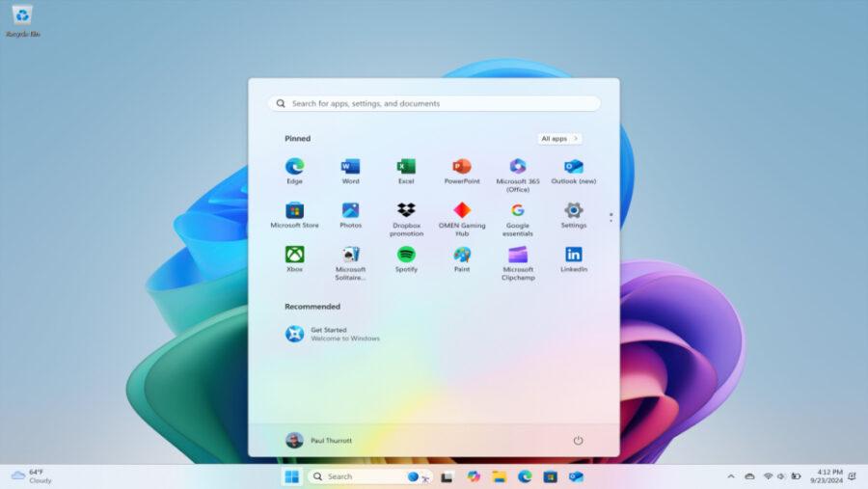Screen dimensions: 868x489
Task: Open Outlook (new) pinned app
Action: tap(574, 171)
